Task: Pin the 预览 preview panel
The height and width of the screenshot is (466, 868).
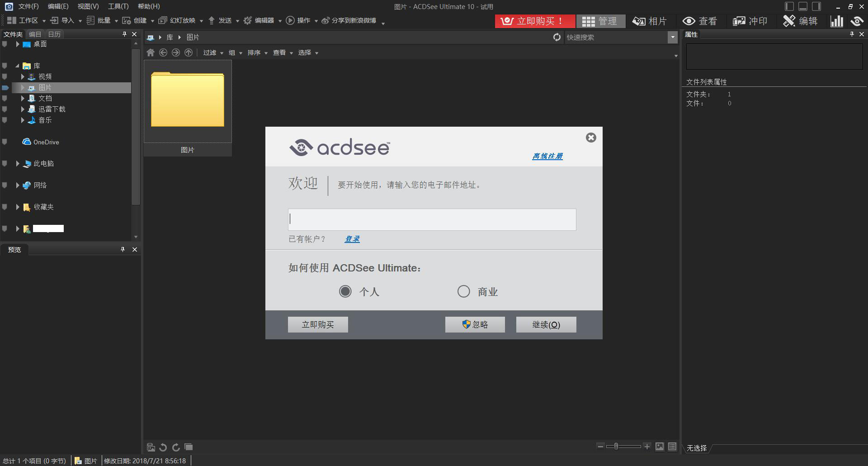Action: point(123,249)
